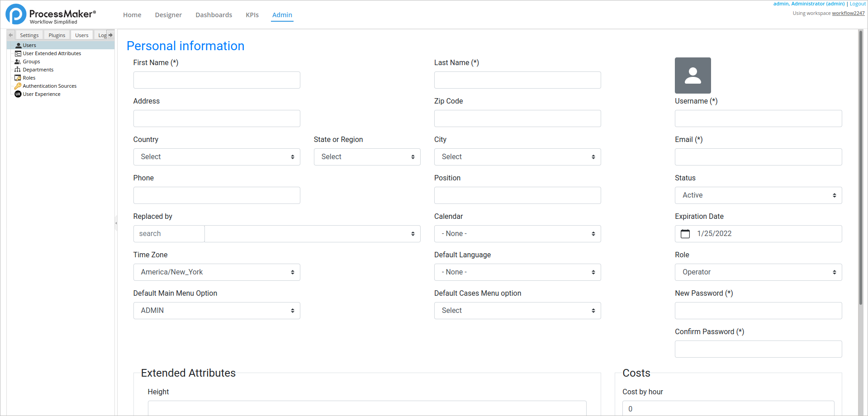
Task: Change Status dropdown from Active
Action: (x=758, y=195)
